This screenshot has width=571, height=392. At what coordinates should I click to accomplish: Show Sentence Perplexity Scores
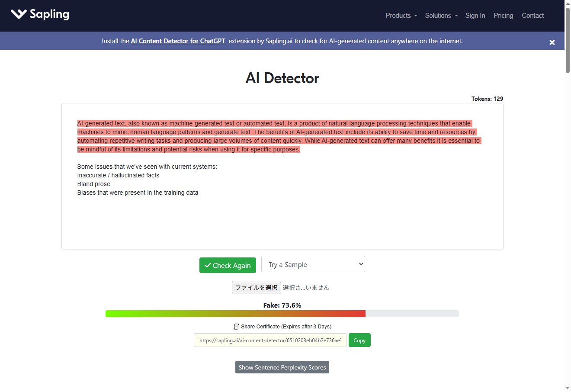[282, 367]
